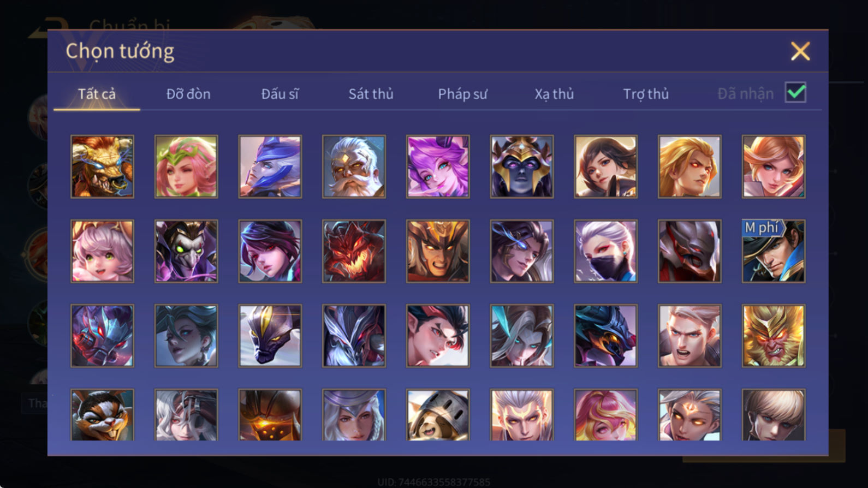Open the Sát thủ tab
Screen dimensions: 868x488
[371, 94]
